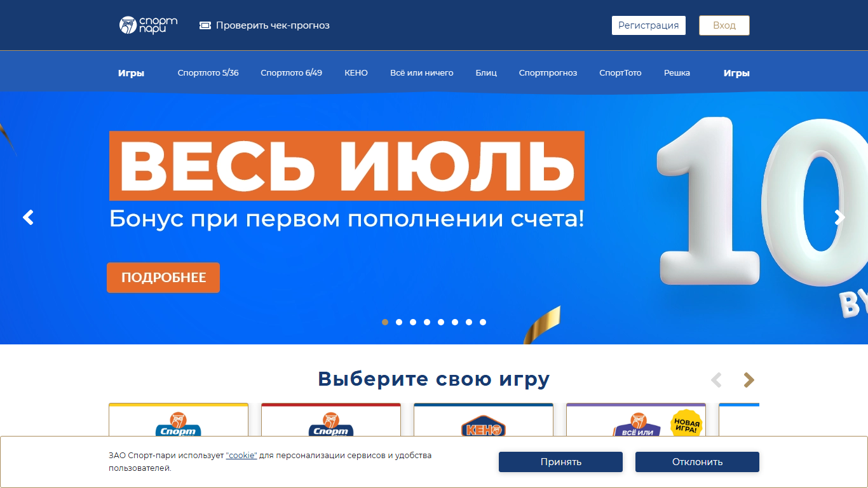Screen dimensions: 868x488
Task: Expand the right Игры menu
Action: pos(736,73)
